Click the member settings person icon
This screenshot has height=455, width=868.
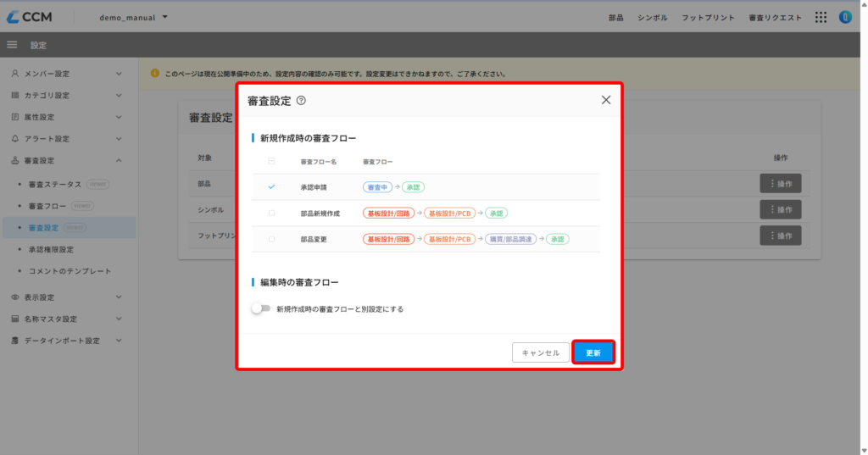pyautogui.click(x=15, y=74)
